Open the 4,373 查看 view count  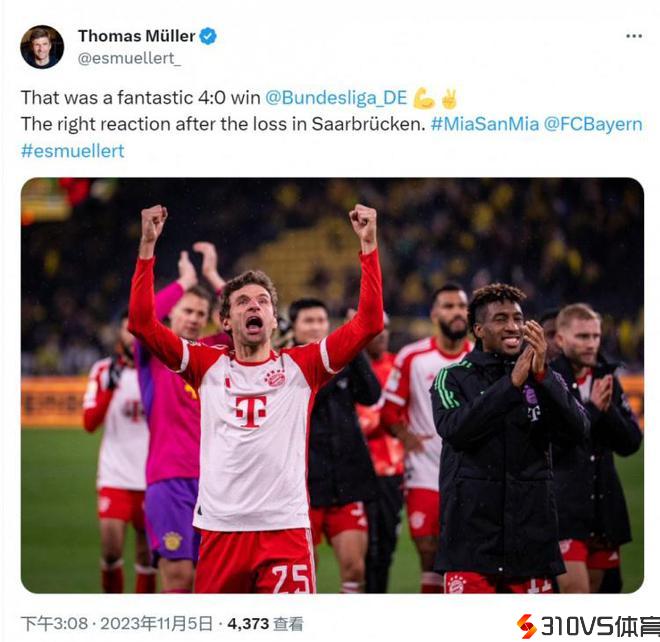click(265, 623)
